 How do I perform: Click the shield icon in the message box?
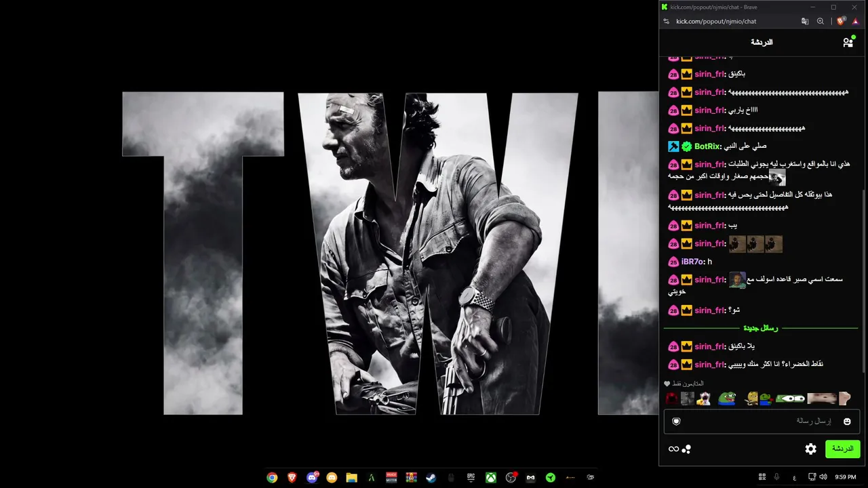pos(676,422)
